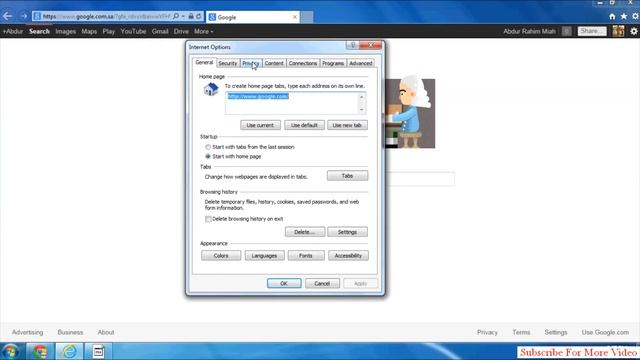
Task: Open Google options gear icon
Action: (633, 31)
